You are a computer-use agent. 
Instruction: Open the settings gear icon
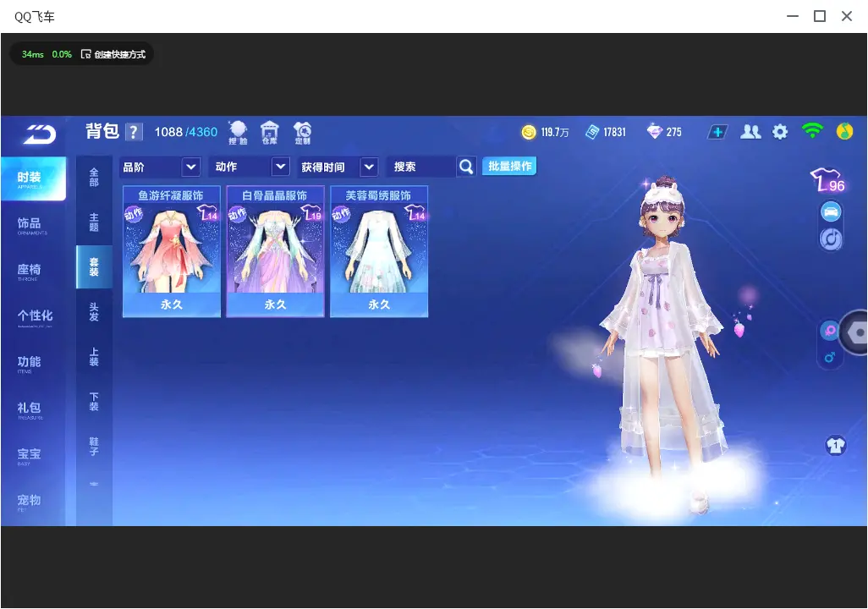(780, 132)
